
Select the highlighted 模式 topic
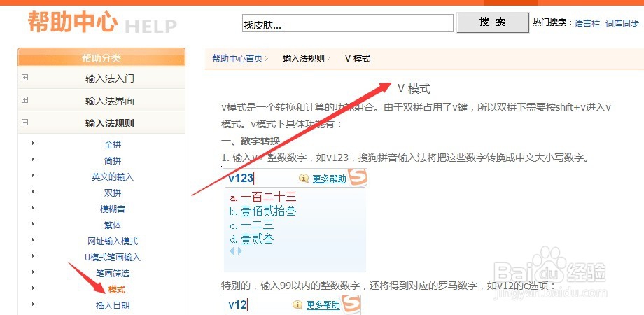(x=117, y=290)
